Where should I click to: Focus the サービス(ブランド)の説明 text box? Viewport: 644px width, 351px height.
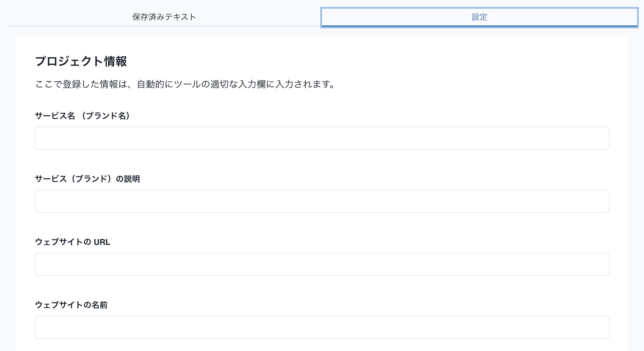(x=322, y=201)
